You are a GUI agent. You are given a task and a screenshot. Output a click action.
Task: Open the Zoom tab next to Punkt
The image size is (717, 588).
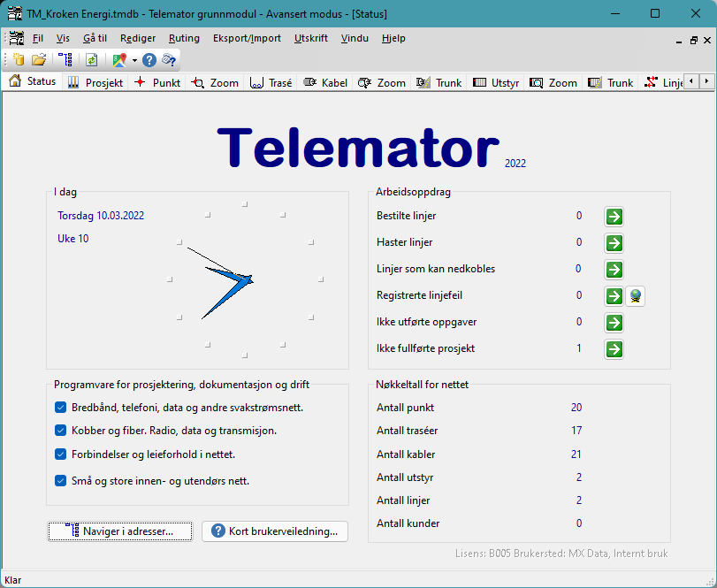pyautogui.click(x=215, y=83)
